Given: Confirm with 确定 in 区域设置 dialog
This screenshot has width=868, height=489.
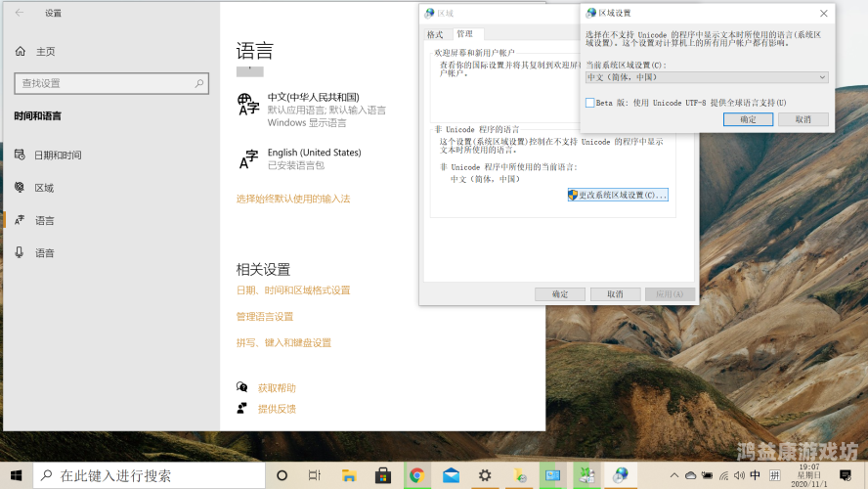Looking at the screenshot, I should pos(748,119).
